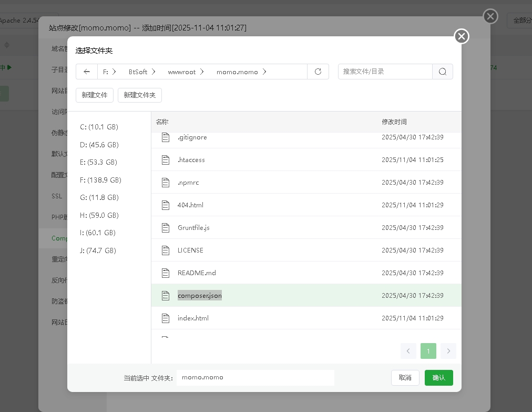Click the composer.json file icon
The height and width of the screenshot is (412, 532).
pyautogui.click(x=166, y=295)
